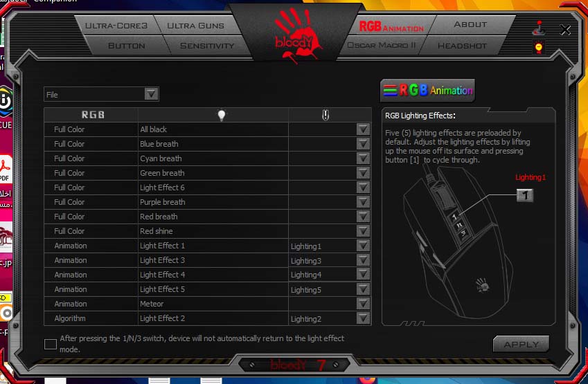
Task: Select the Red shine effect row
Action: pos(213,231)
